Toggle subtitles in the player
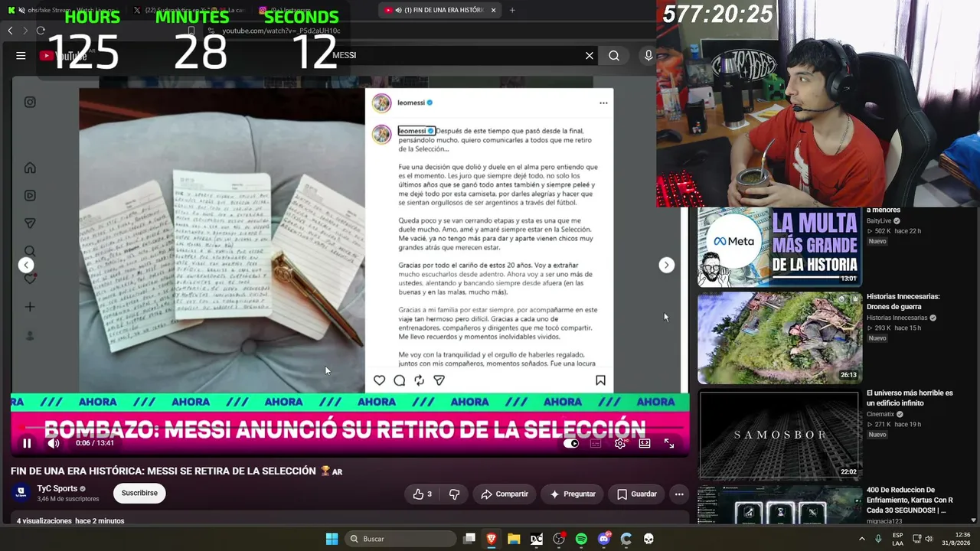The image size is (980, 551). pos(596,443)
